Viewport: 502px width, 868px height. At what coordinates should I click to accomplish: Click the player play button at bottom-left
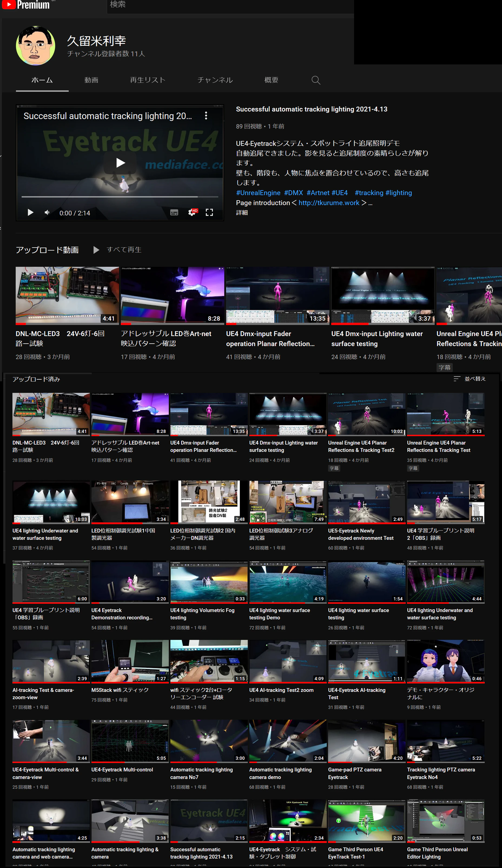pyautogui.click(x=30, y=212)
